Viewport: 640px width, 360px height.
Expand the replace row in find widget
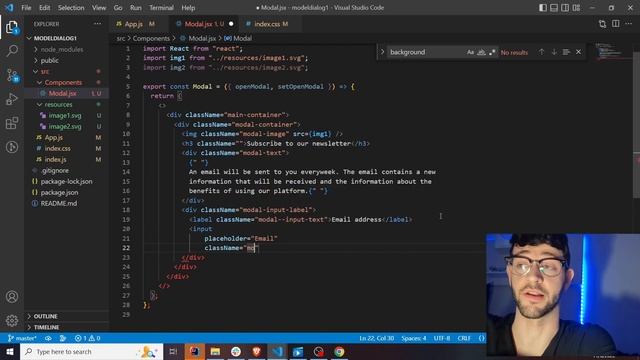pos(382,52)
